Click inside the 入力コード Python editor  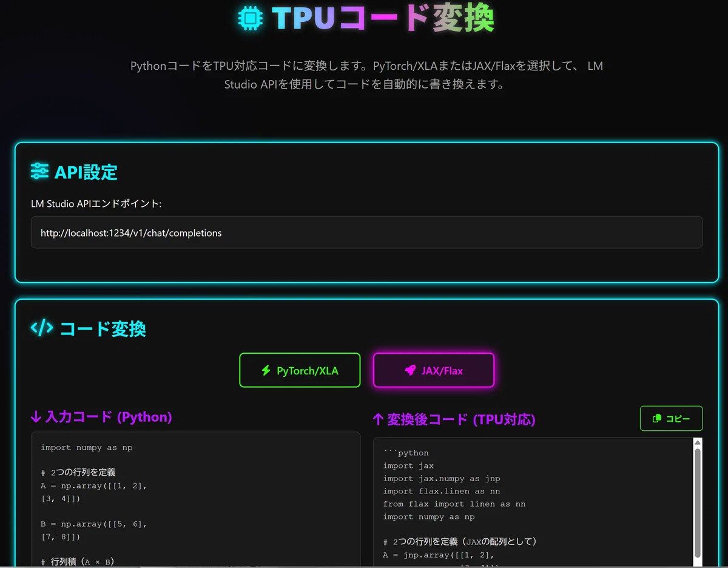[x=195, y=499]
